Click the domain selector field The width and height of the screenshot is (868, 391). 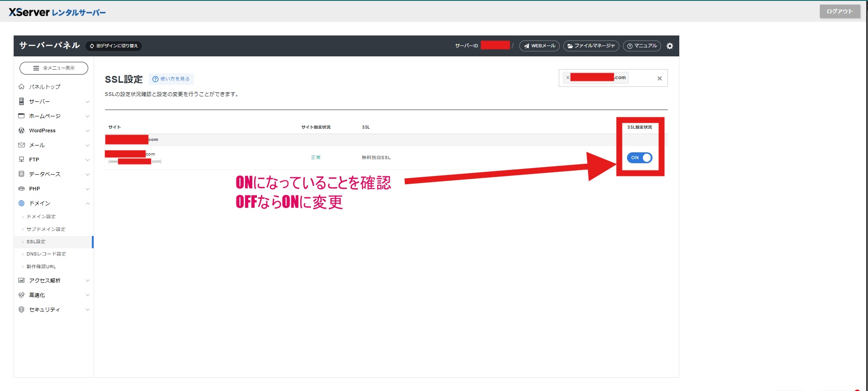[613, 78]
